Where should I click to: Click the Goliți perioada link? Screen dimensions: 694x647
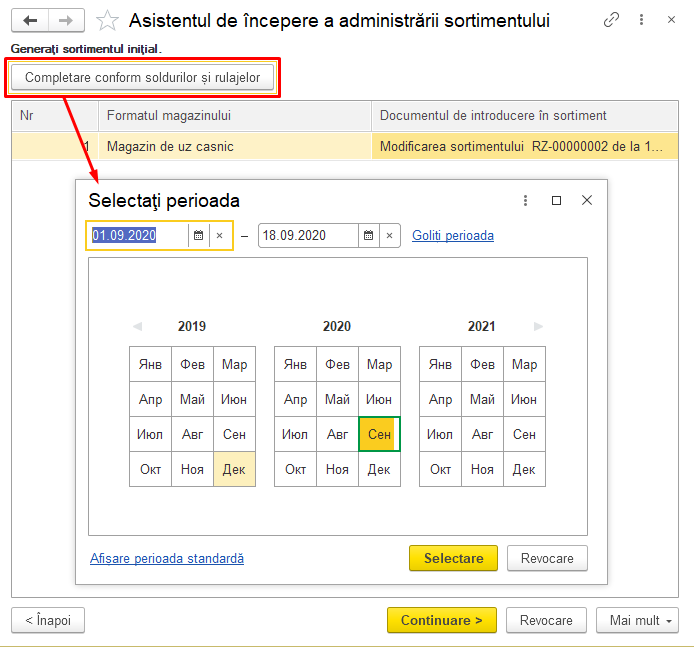(452, 236)
